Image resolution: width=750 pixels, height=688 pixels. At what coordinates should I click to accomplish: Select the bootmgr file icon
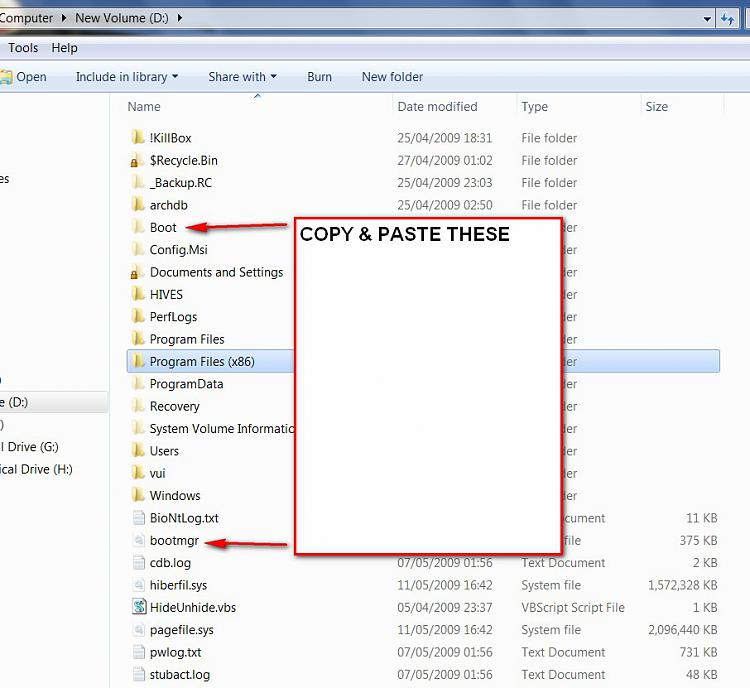point(138,540)
